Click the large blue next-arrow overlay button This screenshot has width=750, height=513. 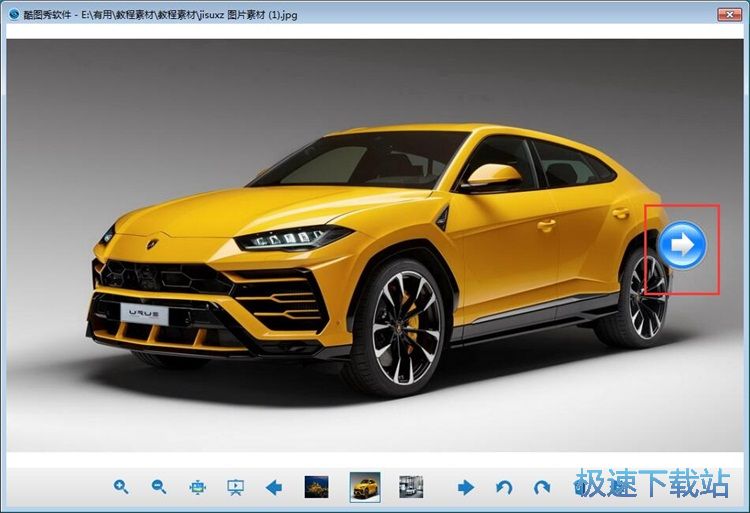[683, 245]
